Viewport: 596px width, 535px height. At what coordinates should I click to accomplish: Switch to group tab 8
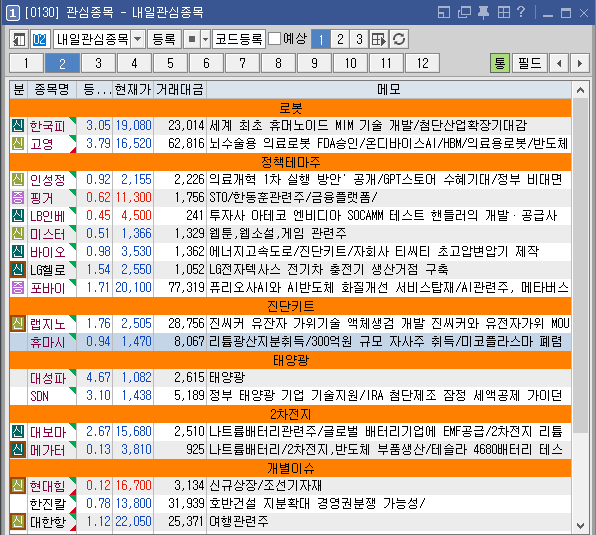[278, 63]
